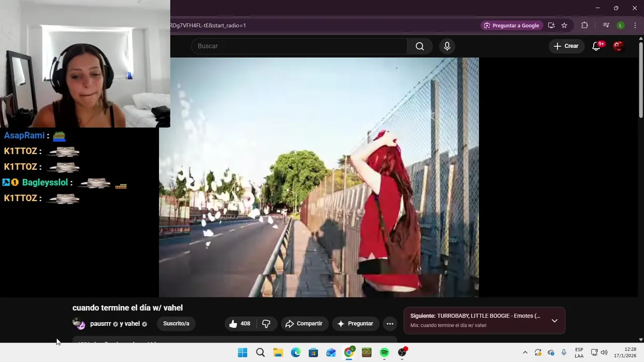Open Chrome extensions puzzle icon
644x362 pixels.
585,26
